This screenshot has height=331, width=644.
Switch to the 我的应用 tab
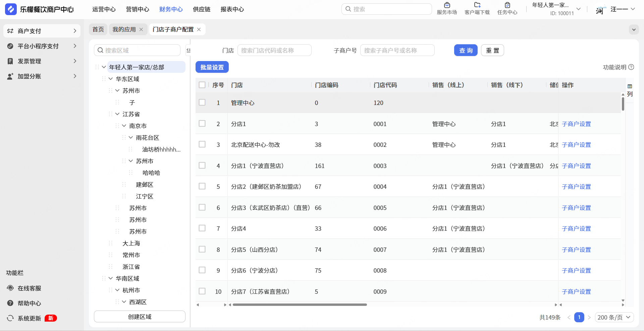[124, 30]
